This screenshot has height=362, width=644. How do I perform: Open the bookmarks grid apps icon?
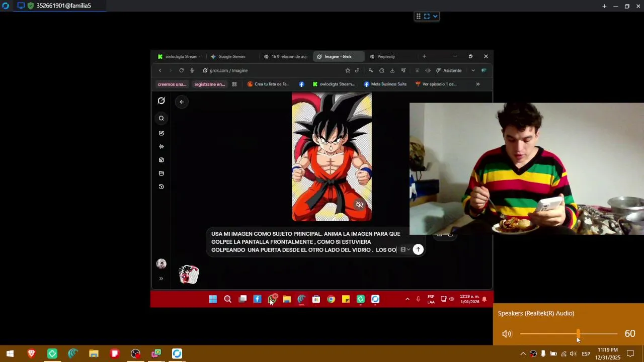point(234,84)
